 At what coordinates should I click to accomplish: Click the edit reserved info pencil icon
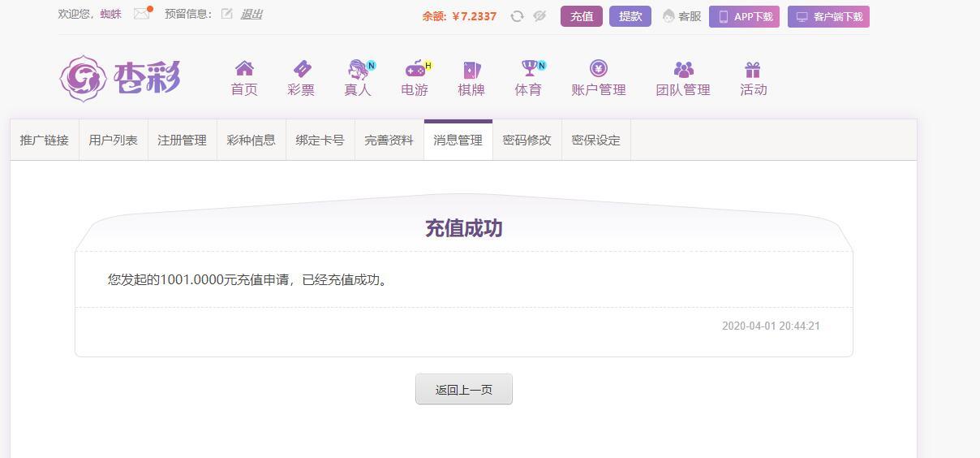pyautogui.click(x=227, y=14)
